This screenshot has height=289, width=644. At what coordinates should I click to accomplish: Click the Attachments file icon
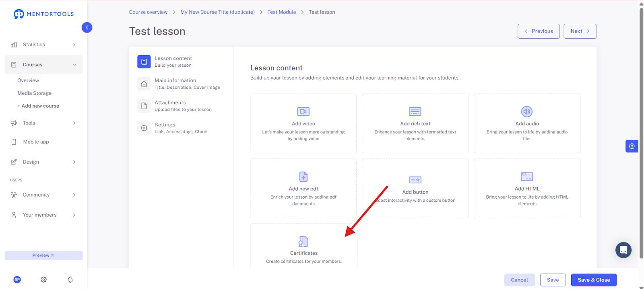pos(144,106)
